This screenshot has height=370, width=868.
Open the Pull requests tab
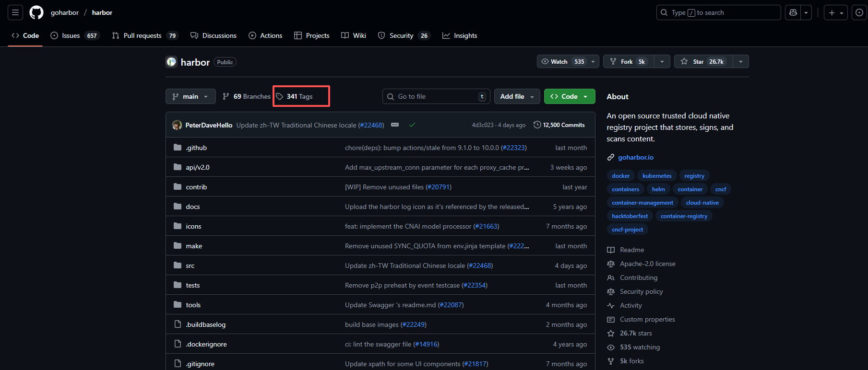[x=145, y=35]
